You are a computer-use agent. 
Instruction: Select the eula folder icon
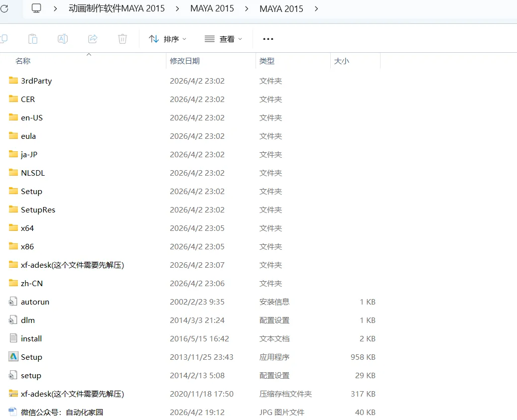[x=13, y=136]
